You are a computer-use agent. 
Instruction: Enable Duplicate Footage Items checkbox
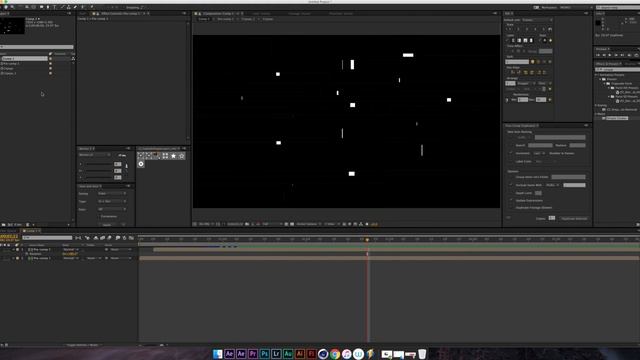point(511,207)
